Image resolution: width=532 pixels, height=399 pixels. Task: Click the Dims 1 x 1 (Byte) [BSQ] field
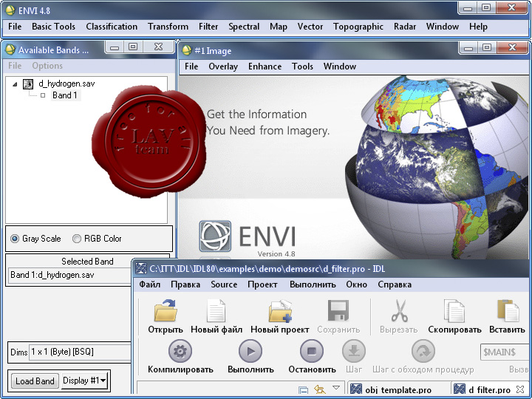[x=80, y=352]
